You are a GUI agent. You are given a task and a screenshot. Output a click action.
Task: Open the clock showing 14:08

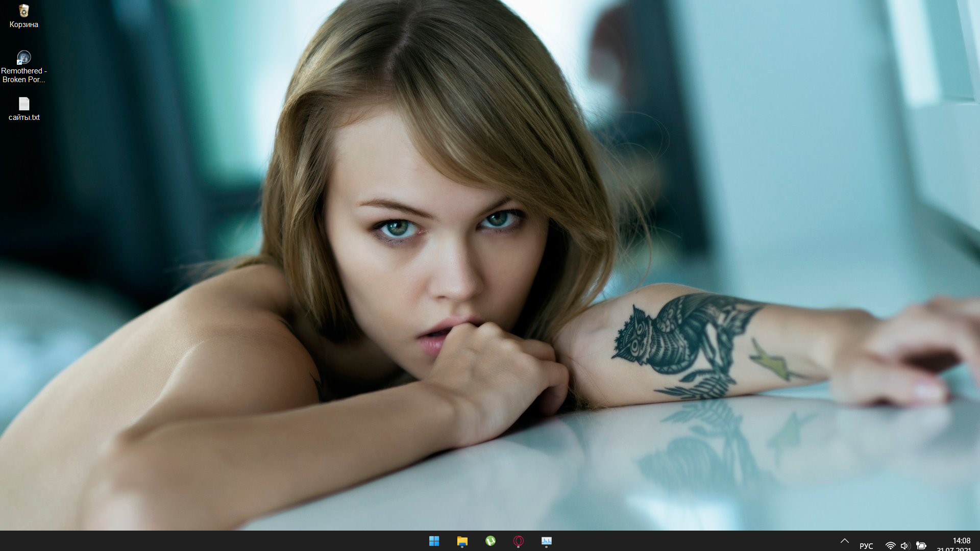click(961, 540)
